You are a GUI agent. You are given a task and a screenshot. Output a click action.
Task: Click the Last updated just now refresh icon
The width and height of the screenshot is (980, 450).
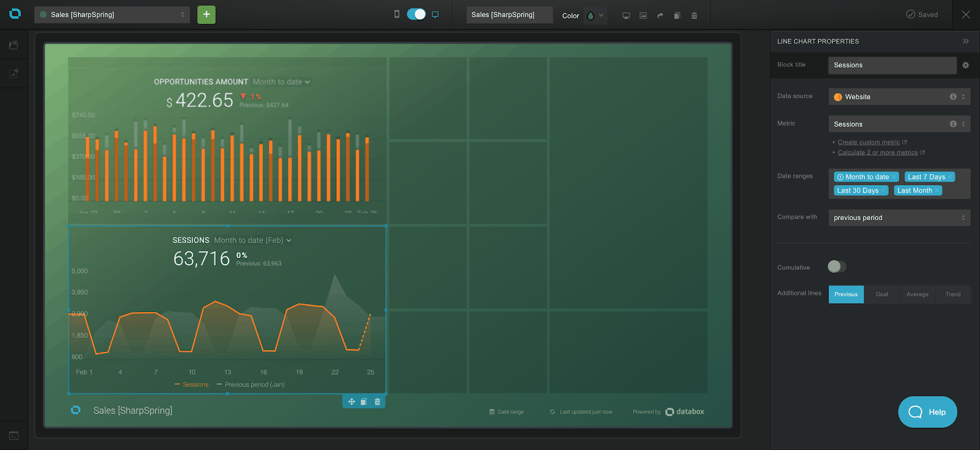(x=552, y=412)
